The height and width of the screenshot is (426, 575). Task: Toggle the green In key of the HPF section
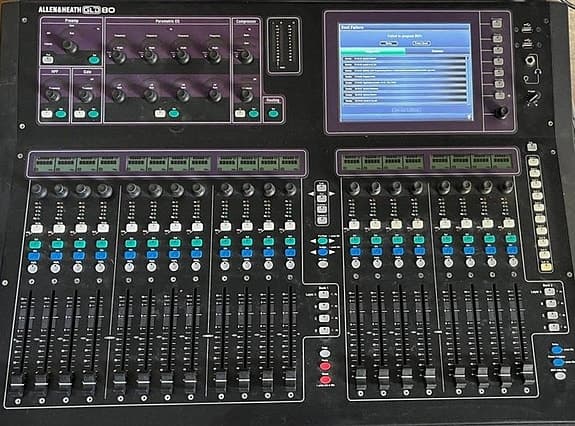click(61, 114)
